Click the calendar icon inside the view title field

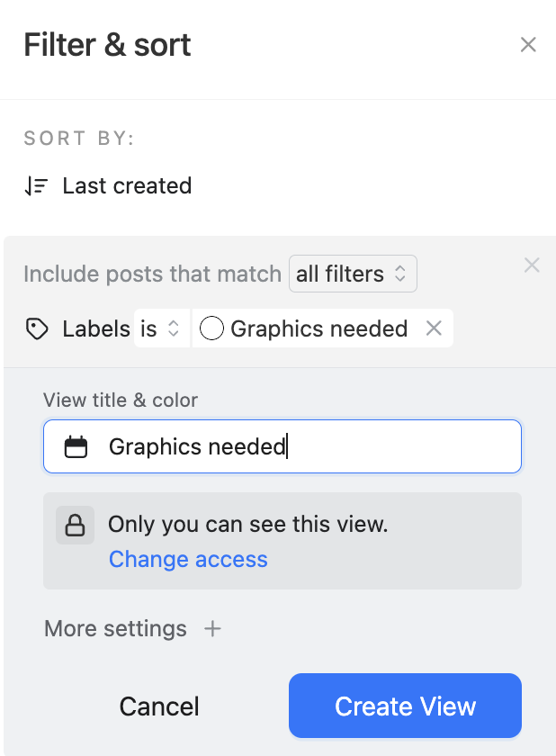tap(77, 446)
